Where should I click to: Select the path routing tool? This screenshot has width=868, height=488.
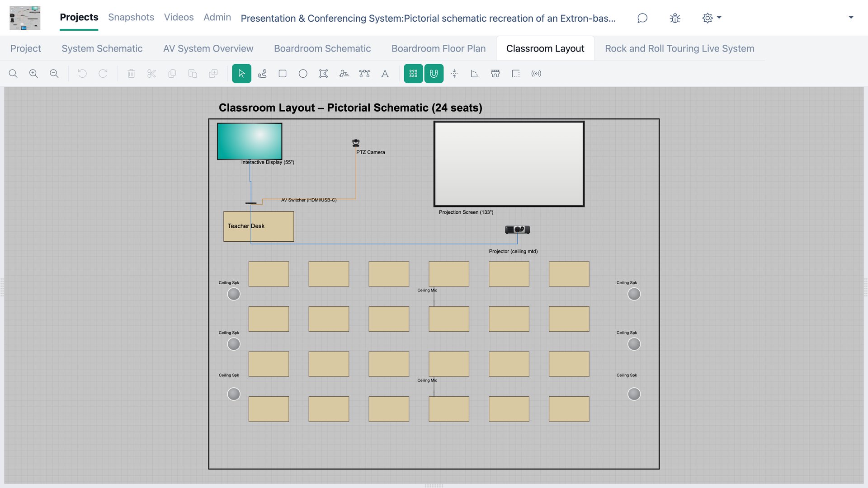(262, 74)
